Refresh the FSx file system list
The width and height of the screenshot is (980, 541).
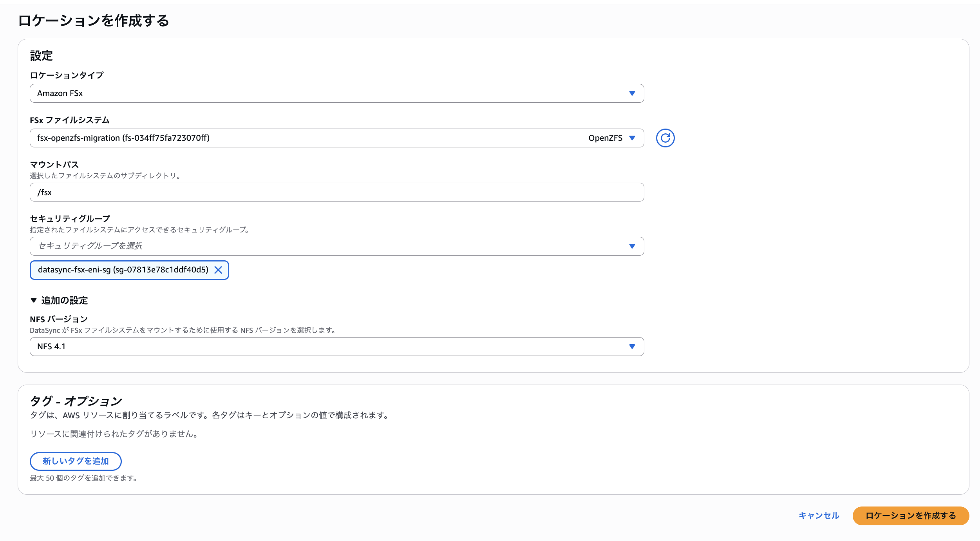[666, 138]
